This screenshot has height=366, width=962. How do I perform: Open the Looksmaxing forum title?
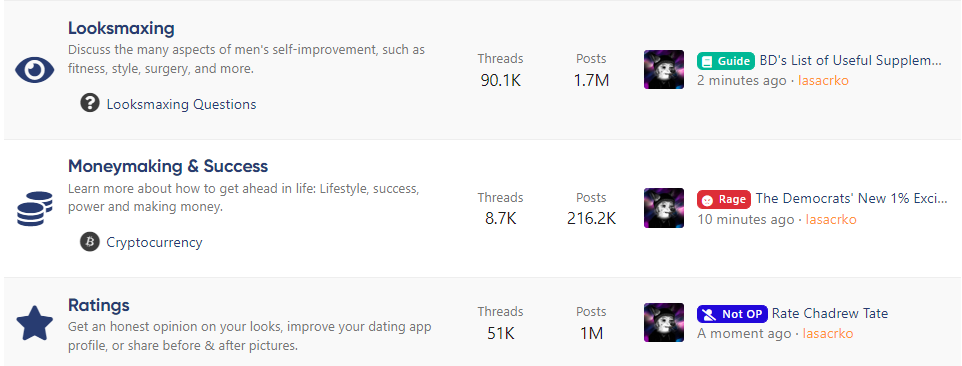coord(121,28)
